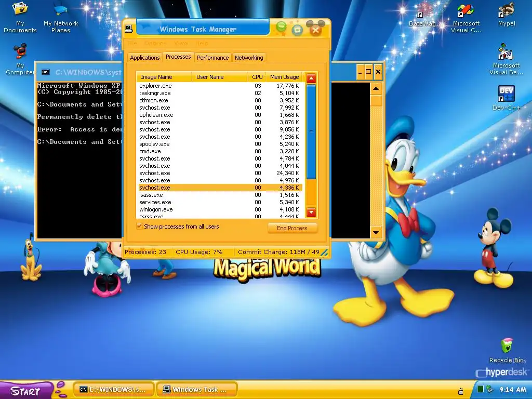Screen dimensions: 532x399
Task: Select highlighted svchost.exe row with 4,336 K
Action: [x=220, y=188]
